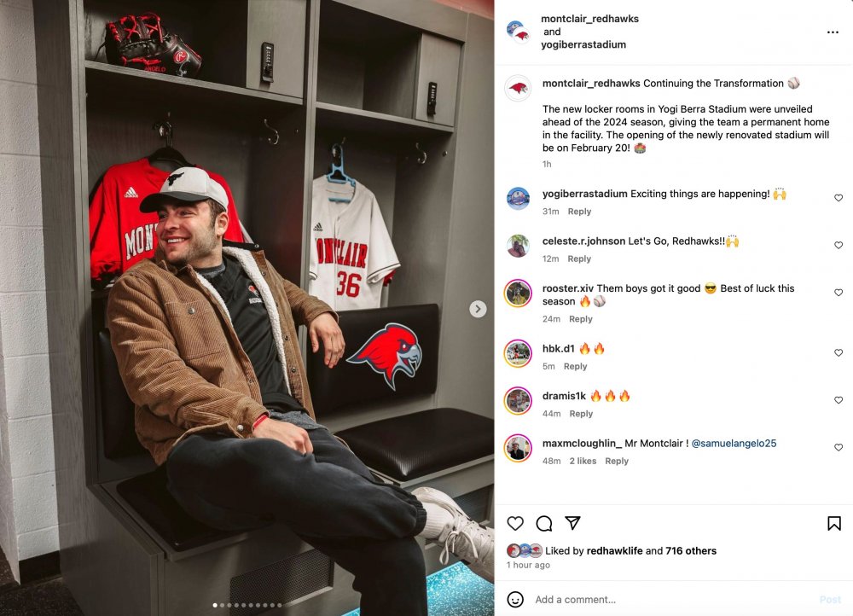Open the emoji picker smiley icon

pos(514,599)
